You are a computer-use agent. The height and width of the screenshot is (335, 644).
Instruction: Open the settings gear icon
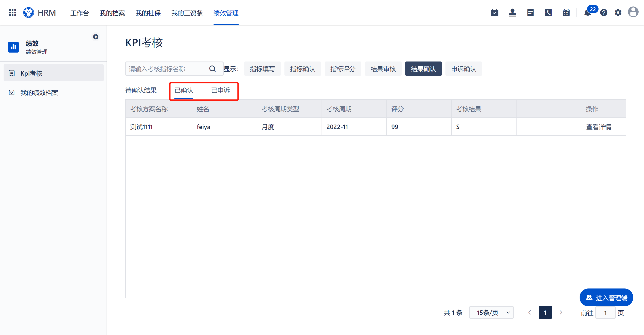pos(618,13)
